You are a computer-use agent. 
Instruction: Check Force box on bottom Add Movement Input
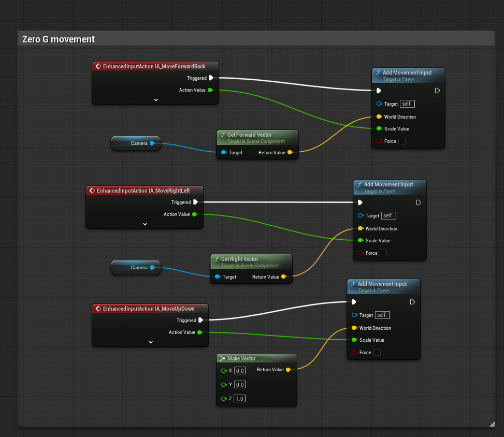377,353
